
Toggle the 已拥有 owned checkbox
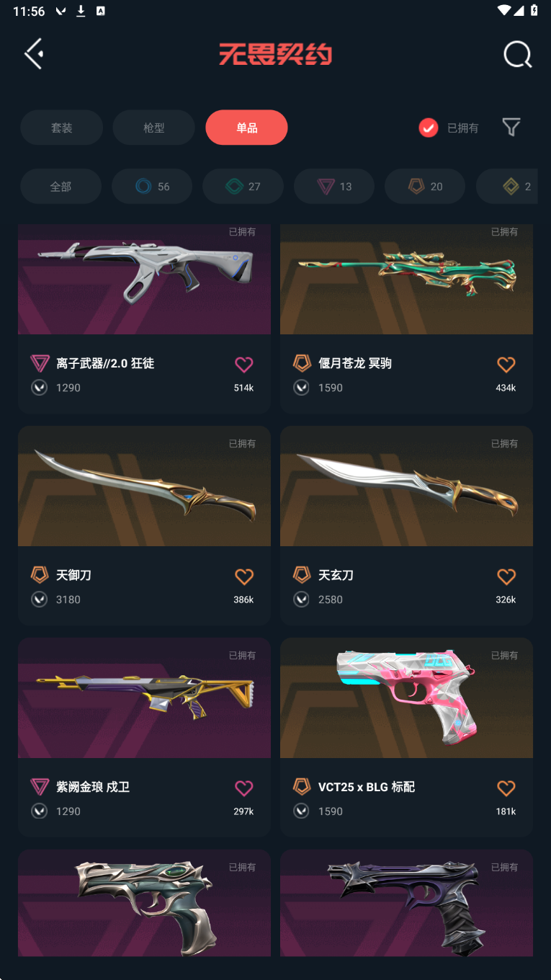(429, 128)
